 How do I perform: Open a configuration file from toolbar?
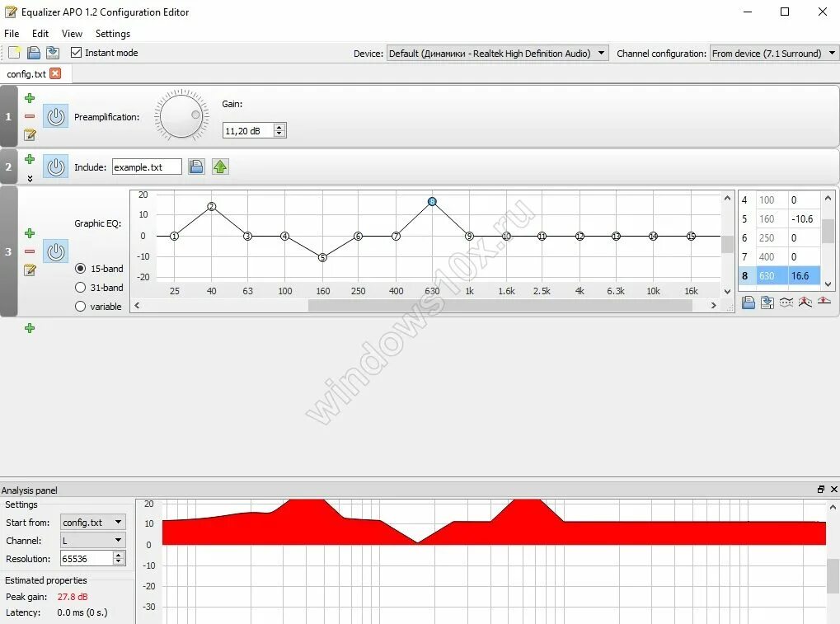(34, 53)
